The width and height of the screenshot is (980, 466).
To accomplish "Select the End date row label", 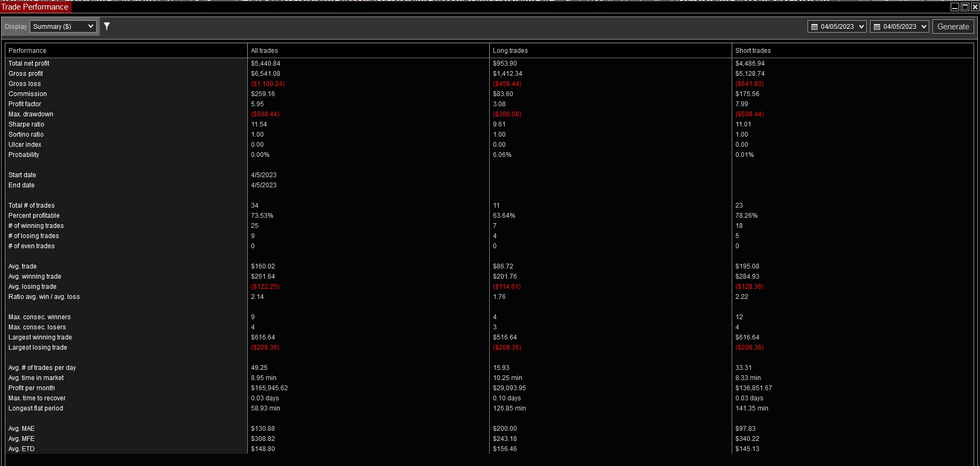I will tap(21, 185).
